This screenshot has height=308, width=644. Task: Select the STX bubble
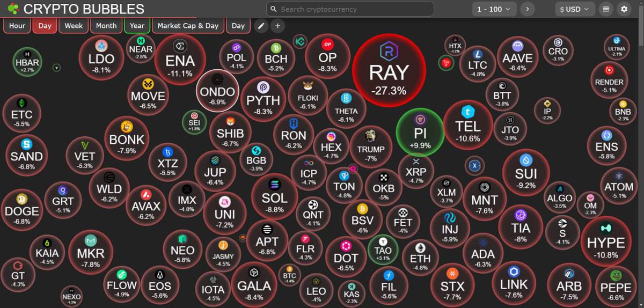(x=452, y=285)
